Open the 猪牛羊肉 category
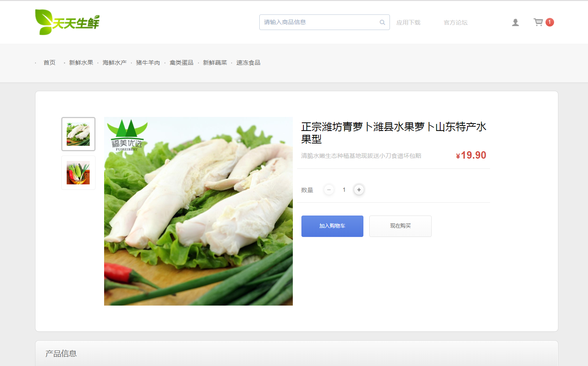This screenshot has width=588, height=366. pyautogui.click(x=148, y=63)
